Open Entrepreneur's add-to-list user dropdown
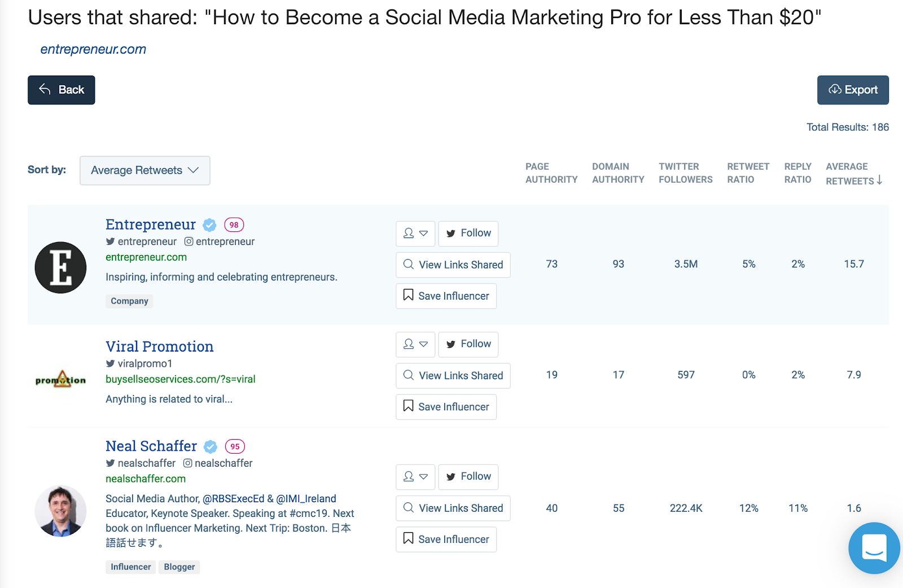Viewport: 903px width, 588px height. [x=415, y=233]
